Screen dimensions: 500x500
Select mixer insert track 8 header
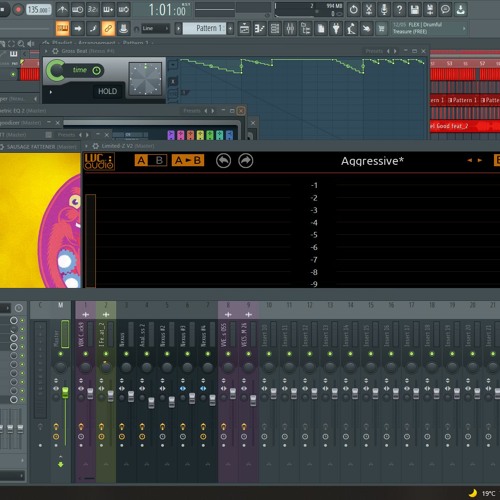(228, 310)
